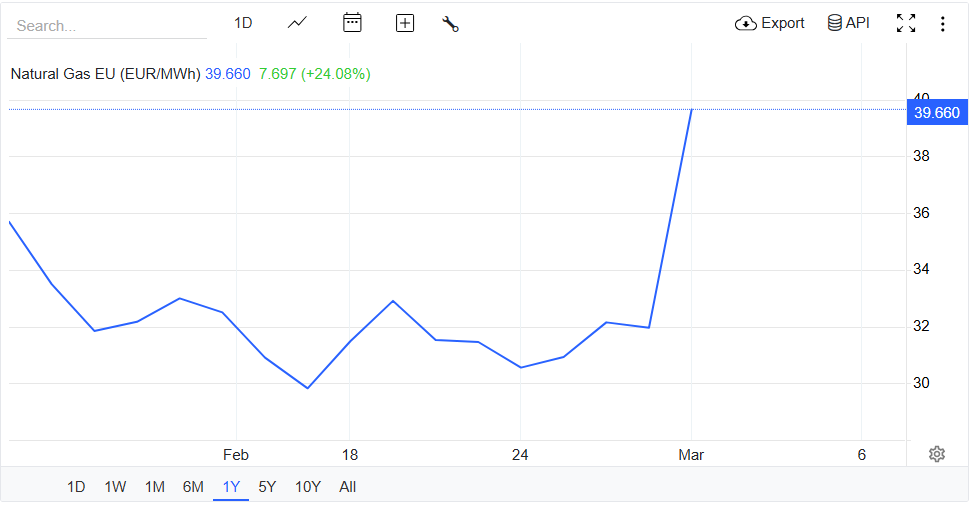
Task: Enter fullscreen chart mode
Action: point(906,23)
